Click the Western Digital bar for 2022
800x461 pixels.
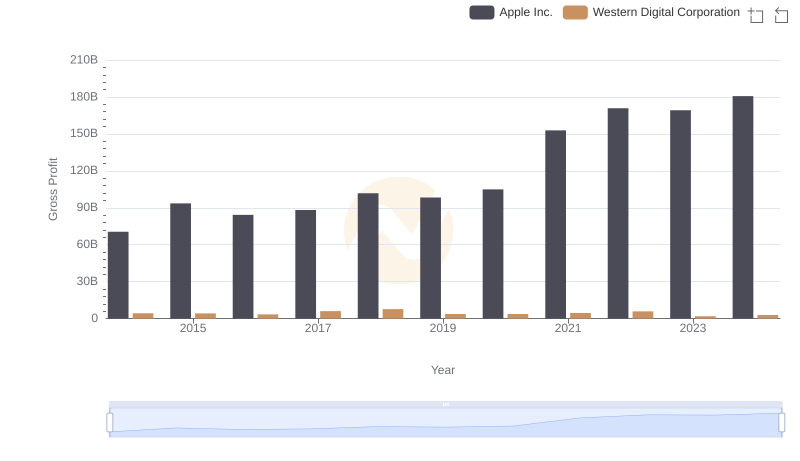click(643, 315)
